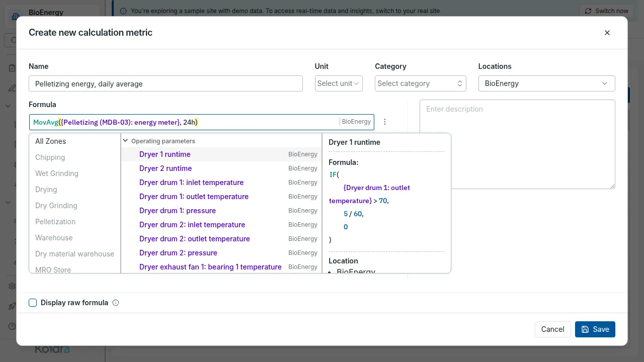
Task: Click the Name input field
Action: (166, 83)
